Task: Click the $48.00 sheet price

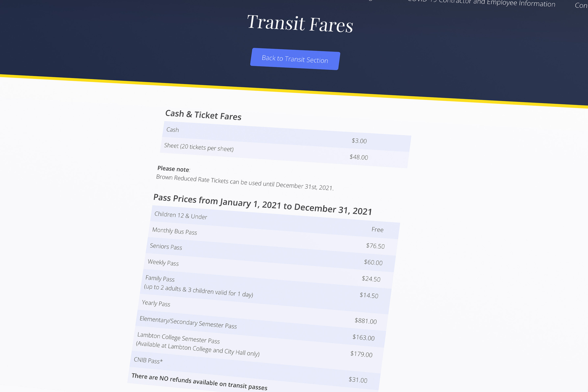Action: (x=358, y=157)
